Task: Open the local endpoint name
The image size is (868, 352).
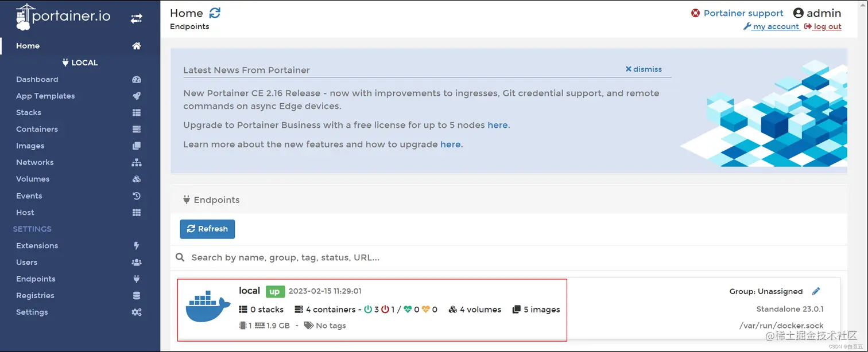Action: tap(249, 291)
